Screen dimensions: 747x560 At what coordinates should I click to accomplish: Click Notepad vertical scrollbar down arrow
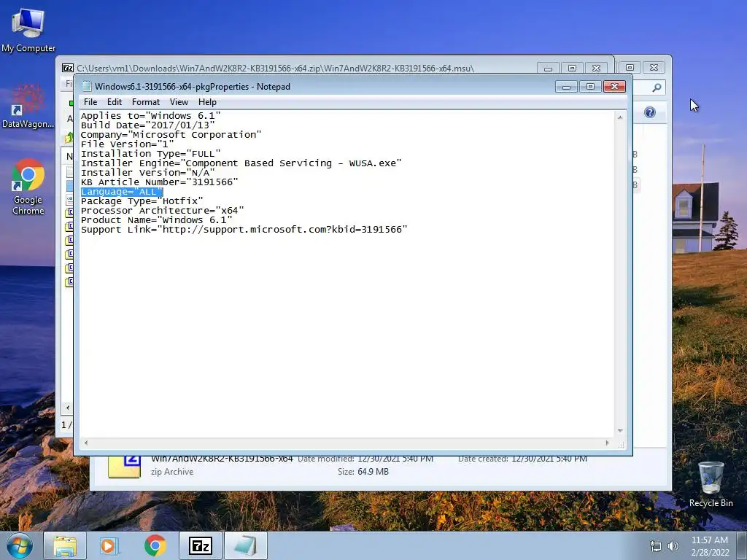(620, 430)
